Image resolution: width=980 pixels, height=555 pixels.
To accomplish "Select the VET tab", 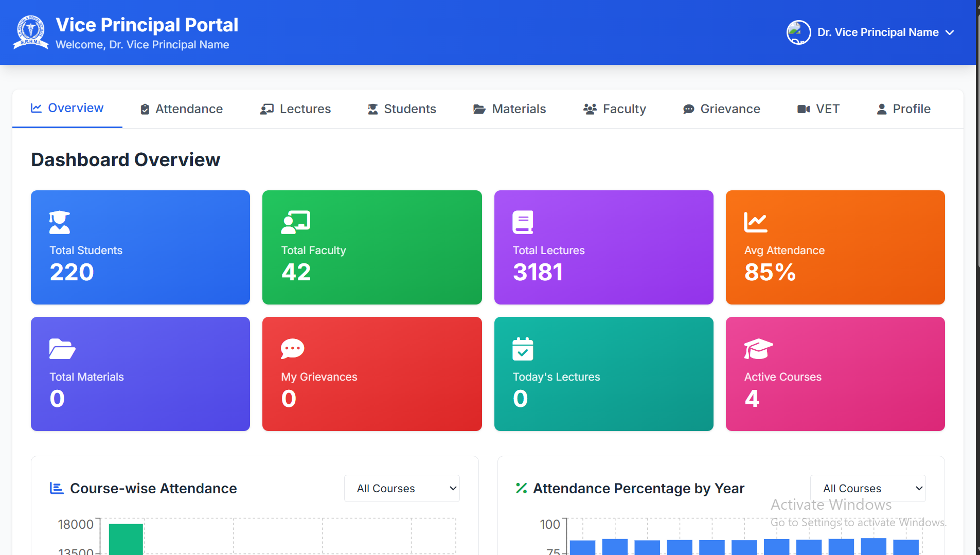I will click(x=818, y=109).
